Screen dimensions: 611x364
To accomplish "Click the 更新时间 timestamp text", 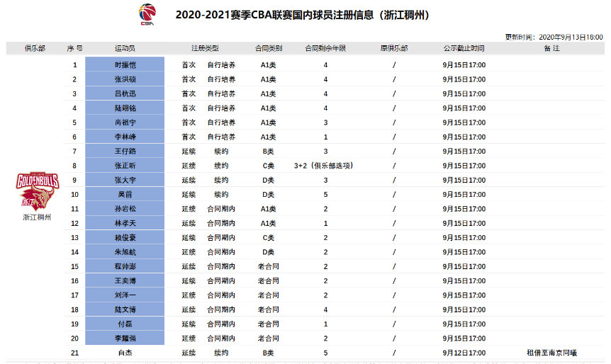I will tap(554, 37).
